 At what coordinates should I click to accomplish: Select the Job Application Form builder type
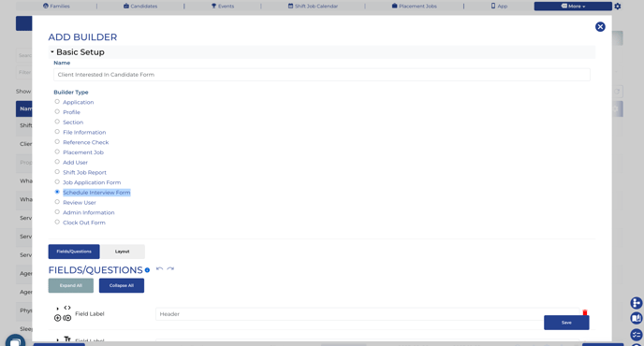pos(57,181)
